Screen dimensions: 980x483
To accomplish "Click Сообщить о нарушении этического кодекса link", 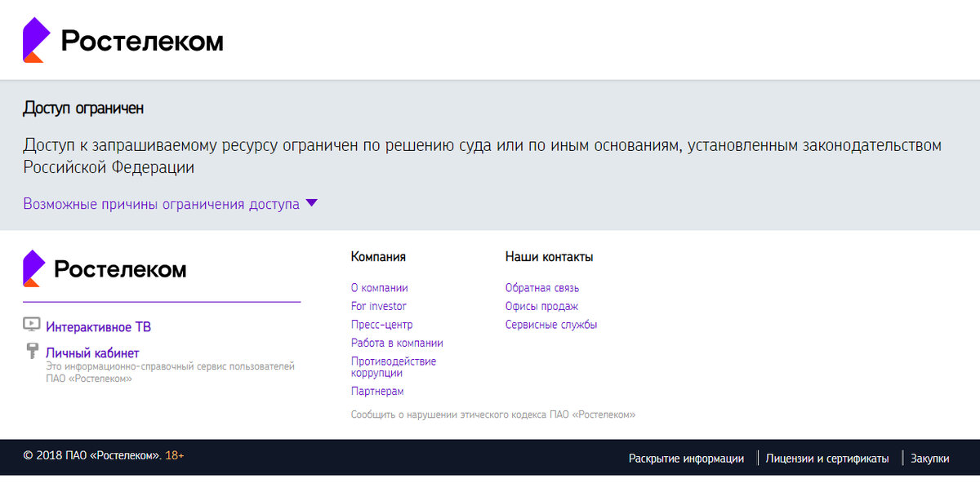I will 493,414.
